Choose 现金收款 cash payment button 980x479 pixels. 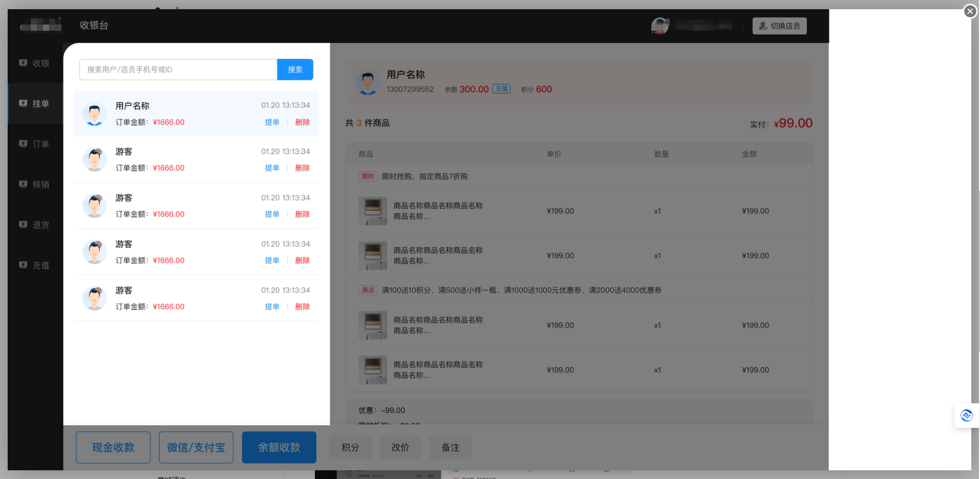point(113,447)
